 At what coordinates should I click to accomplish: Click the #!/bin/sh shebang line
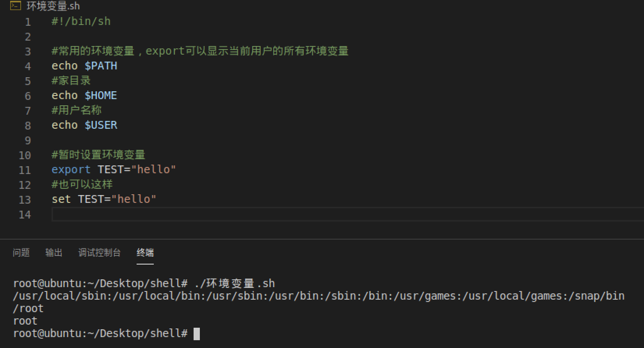[x=81, y=21]
